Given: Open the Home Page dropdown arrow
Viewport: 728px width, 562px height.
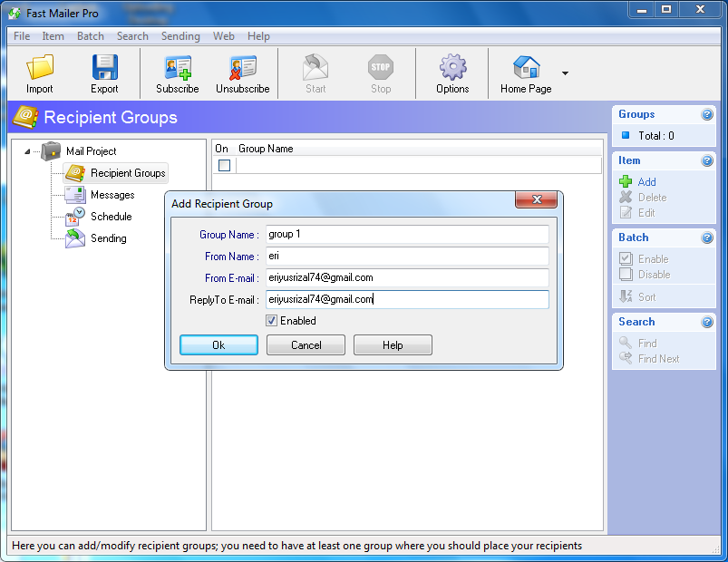Looking at the screenshot, I should click(565, 73).
